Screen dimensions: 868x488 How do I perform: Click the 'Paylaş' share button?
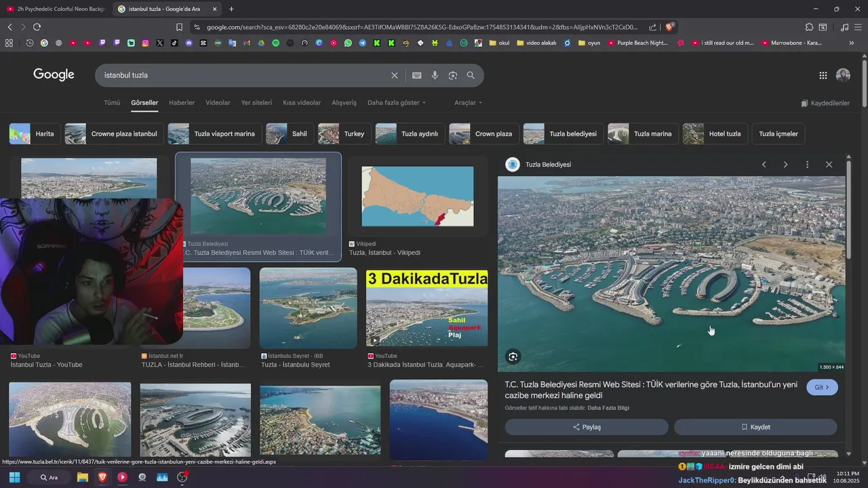587,427
